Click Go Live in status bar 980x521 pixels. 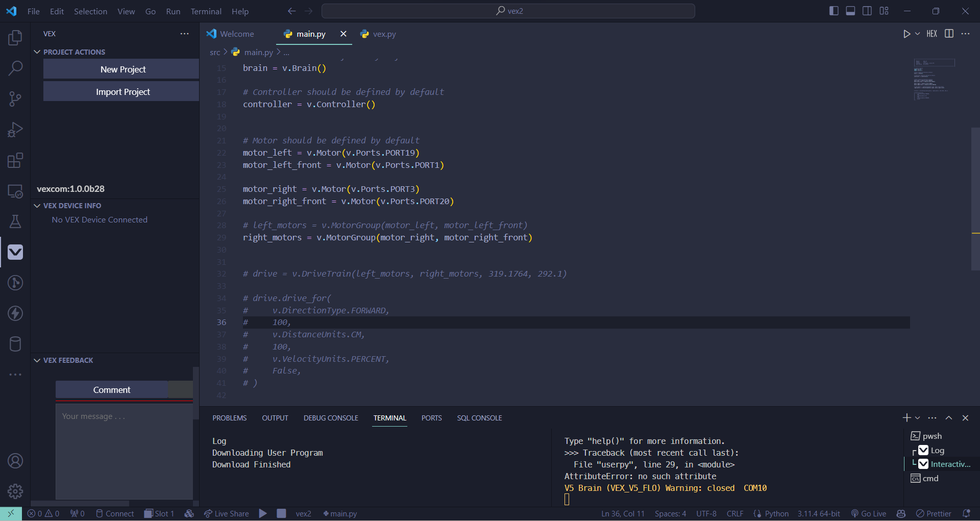pyautogui.click(x=868, y=513)
